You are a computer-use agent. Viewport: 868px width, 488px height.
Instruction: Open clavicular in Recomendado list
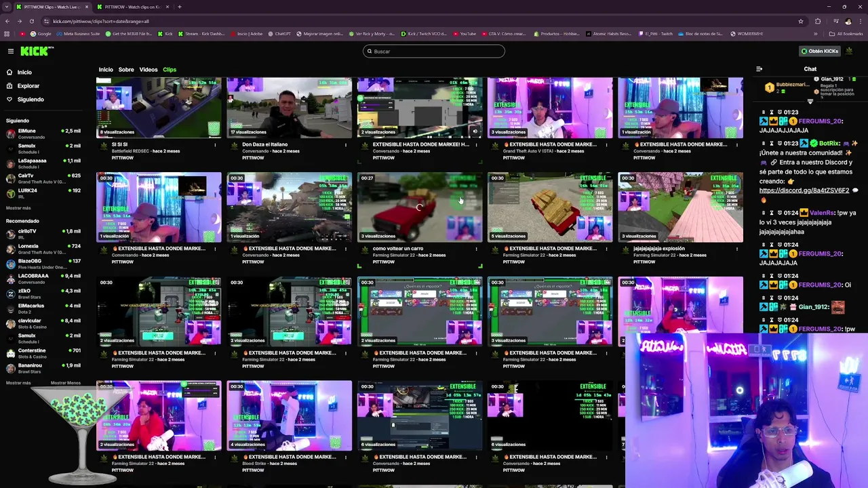(43, 323)
